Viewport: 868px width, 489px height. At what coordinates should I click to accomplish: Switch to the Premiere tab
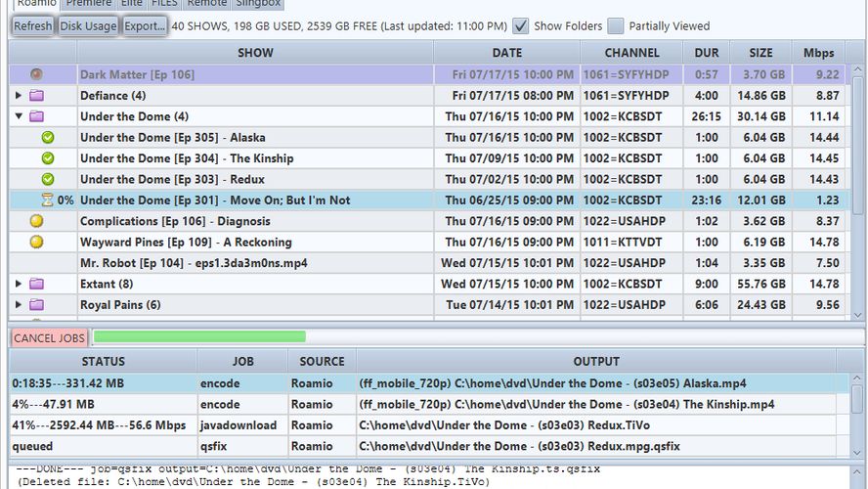tap(89, 4)
